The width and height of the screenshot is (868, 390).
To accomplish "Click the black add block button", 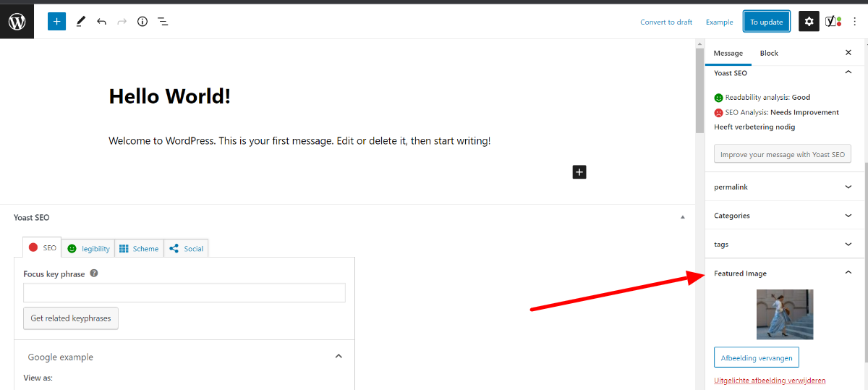I will (x=579, y=171).
